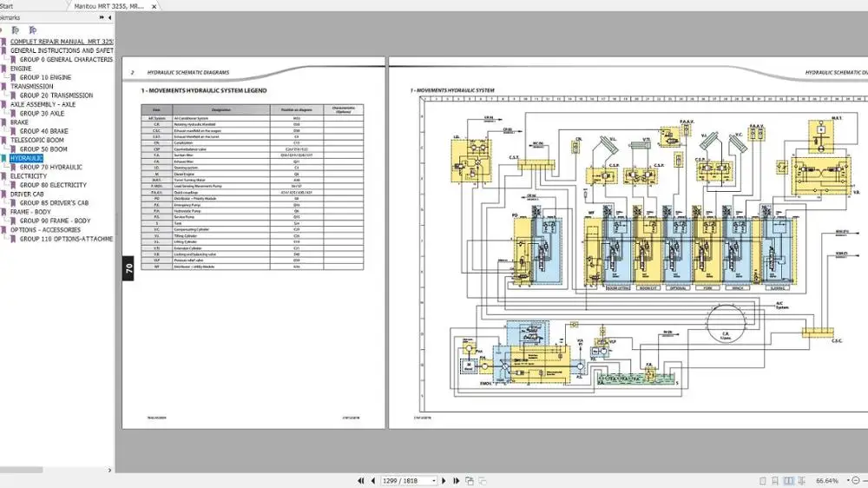Image resolution: width=868 pixels, height=488 pixels.
Task: Close the Manitou MRT 3255 document tab
Action: click(x=154, y=5)
